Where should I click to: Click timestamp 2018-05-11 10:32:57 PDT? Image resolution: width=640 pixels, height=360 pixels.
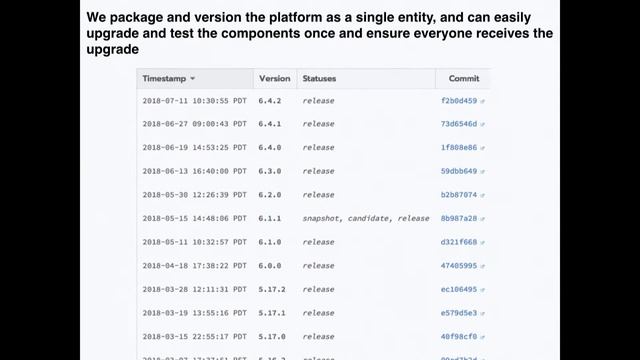pos(195,242)
